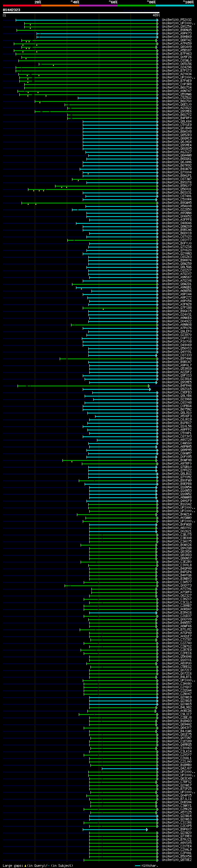Select hit label UniRef100_A5X6F3
The image size is (197, 868).
177,416
